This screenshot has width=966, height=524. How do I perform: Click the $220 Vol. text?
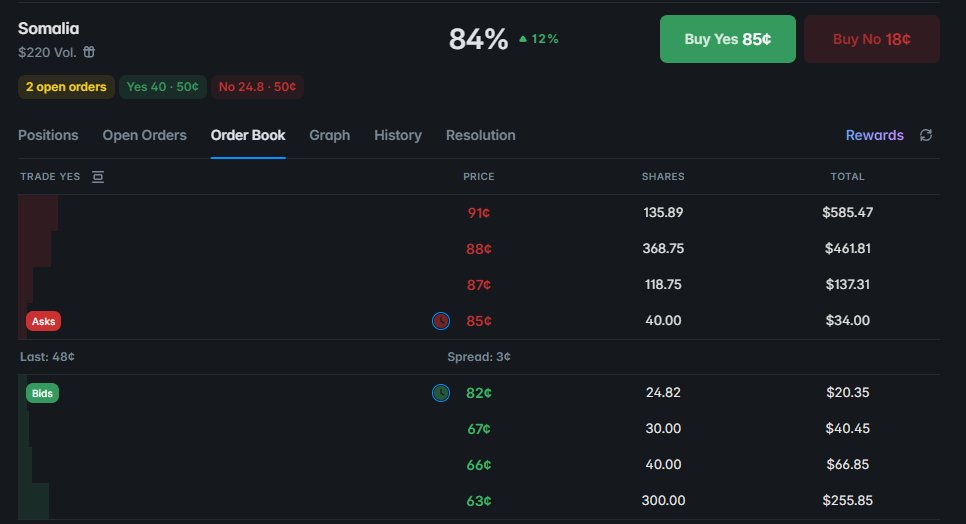[47, 52]
